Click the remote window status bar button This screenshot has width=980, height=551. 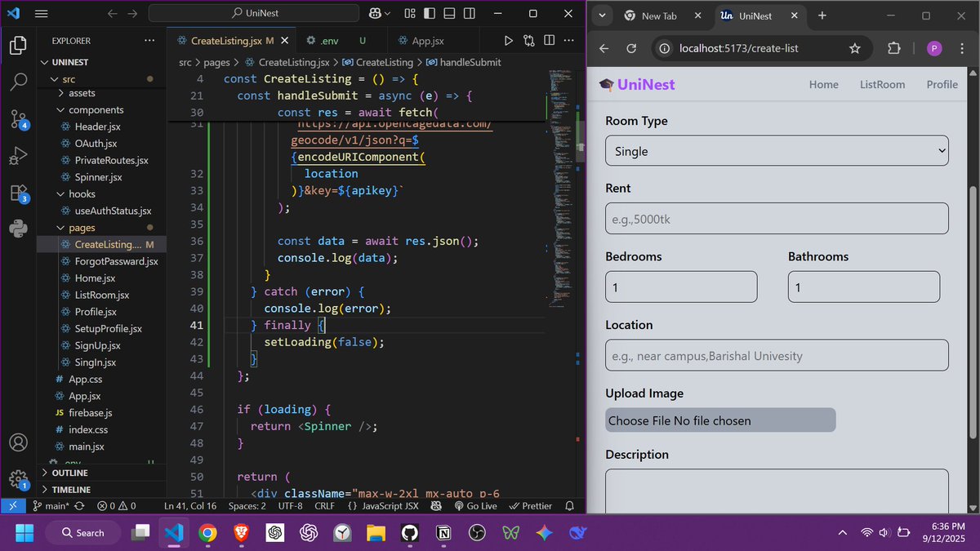point(12,506)
